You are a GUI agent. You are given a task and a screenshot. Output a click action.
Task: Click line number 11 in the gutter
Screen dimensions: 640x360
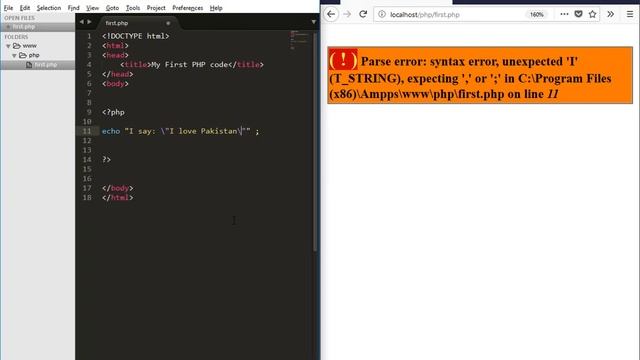(87, 131)
